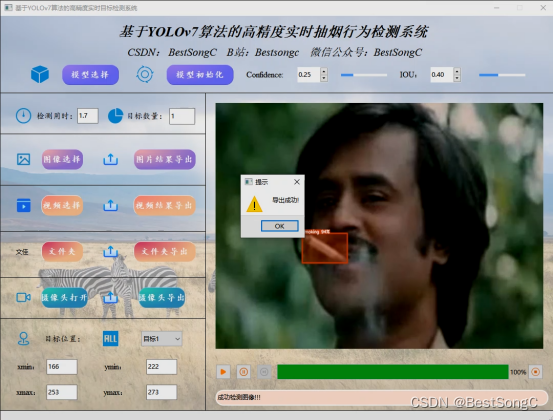Viewport: 553px width, 420px height.
Task: Click upload icon beside 图片结果导出
Action: coord(110,159)
